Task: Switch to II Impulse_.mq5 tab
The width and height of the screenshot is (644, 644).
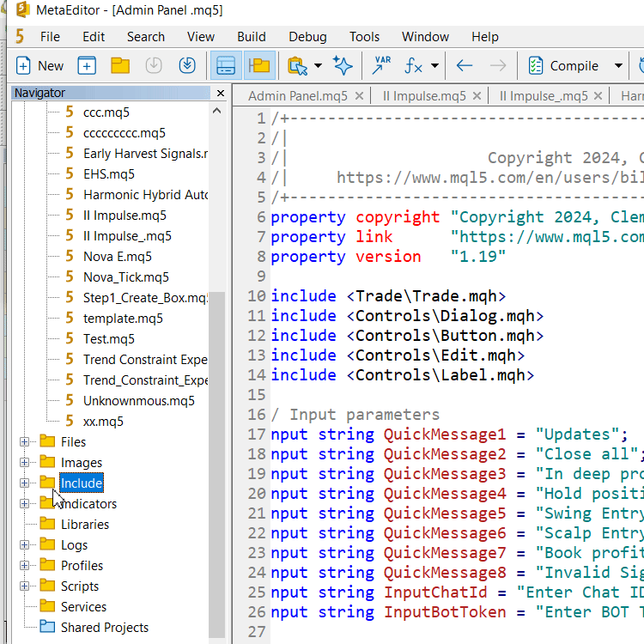Action: 544,96
